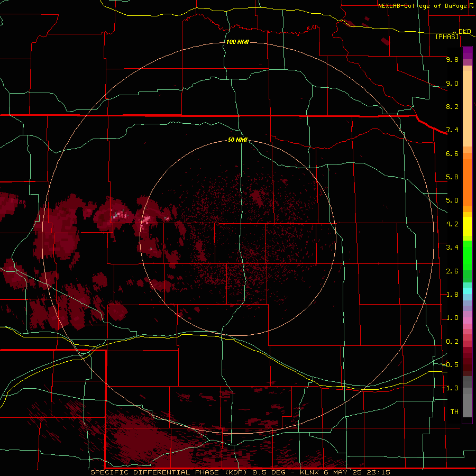This screenshot has height=476, width=476.
Task: Click the 1.8 scale value
Action: point(452,295)
